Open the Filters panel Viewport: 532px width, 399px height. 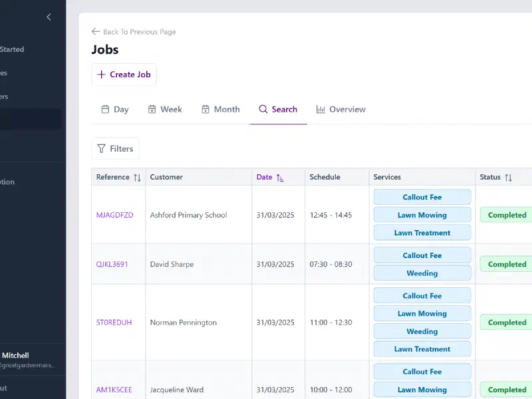(115, 148)
